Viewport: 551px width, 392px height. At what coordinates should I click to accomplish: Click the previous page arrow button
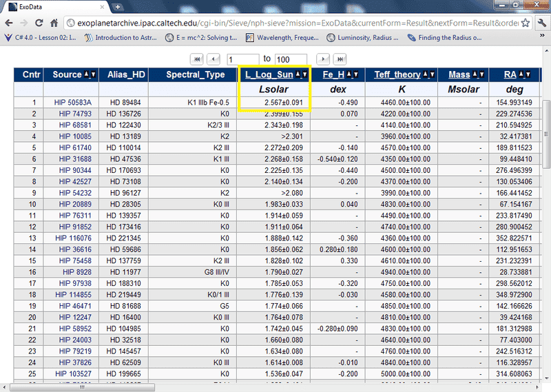[x=214, y=59]
